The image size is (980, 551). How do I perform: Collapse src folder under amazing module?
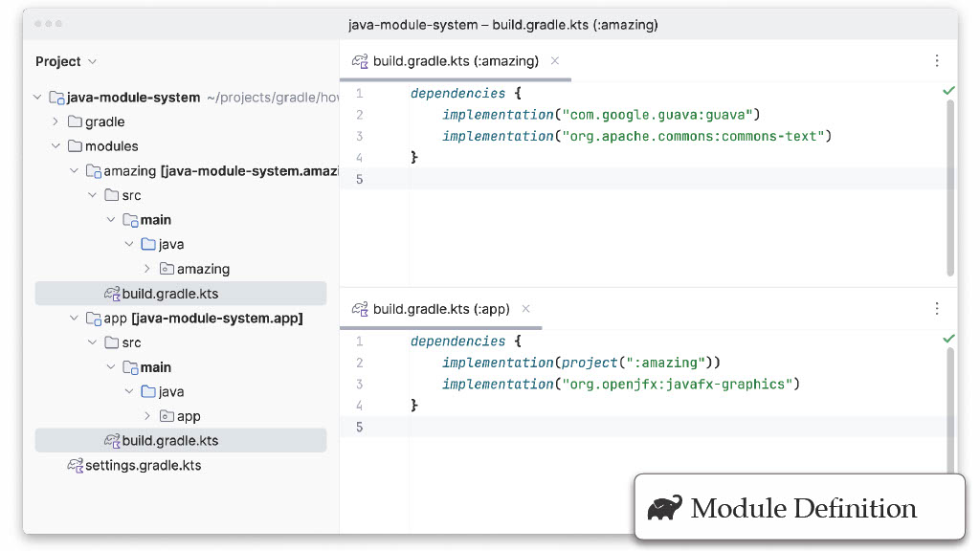(93, 195)
